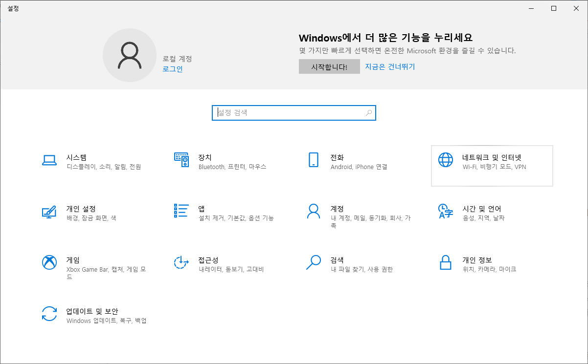588x364 pixels.
Task: Click 음성, 지역, 날짜 description
Action: 484,218
